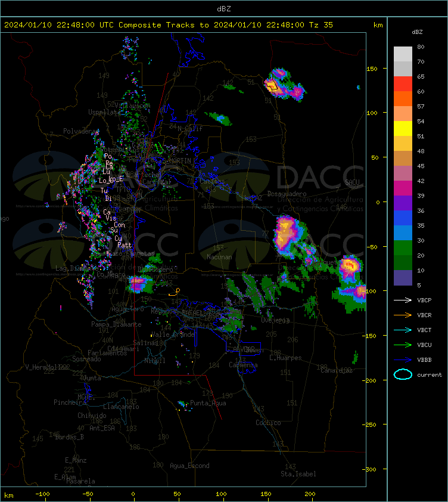This screenshot has height=502, width=448.
Task: Click the Sosneado map label
Action: pos(86,359)
